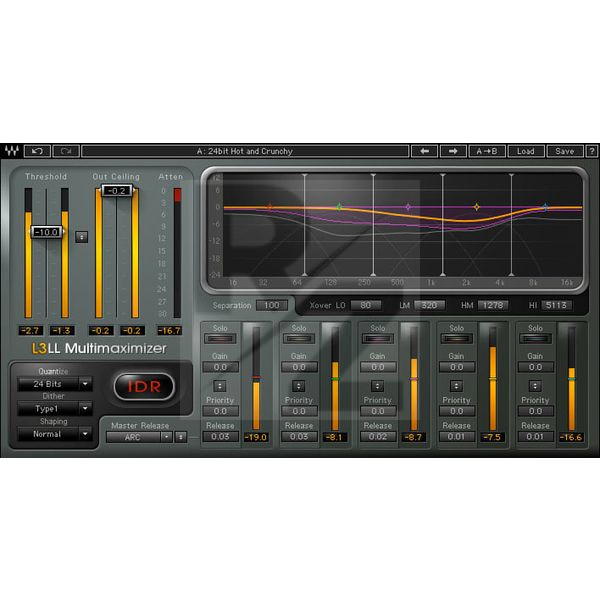Open the Shaping Normal dropdown
Image resolution: width=600 pixels, height=600 pixels.
(x=54, y=434)
